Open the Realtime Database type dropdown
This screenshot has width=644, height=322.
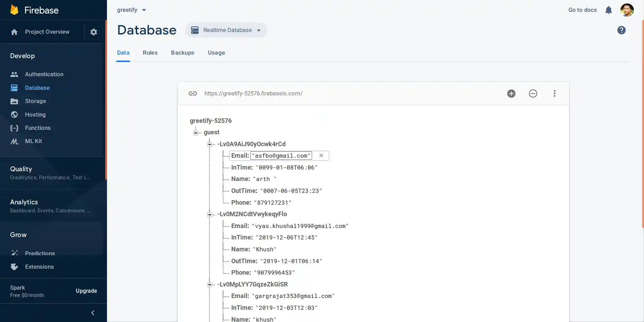pos(226,30)
